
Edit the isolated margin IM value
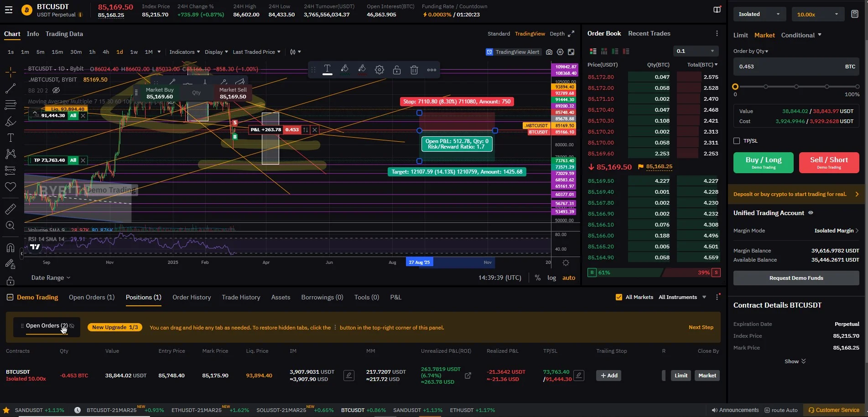click(x=349, y=376)
